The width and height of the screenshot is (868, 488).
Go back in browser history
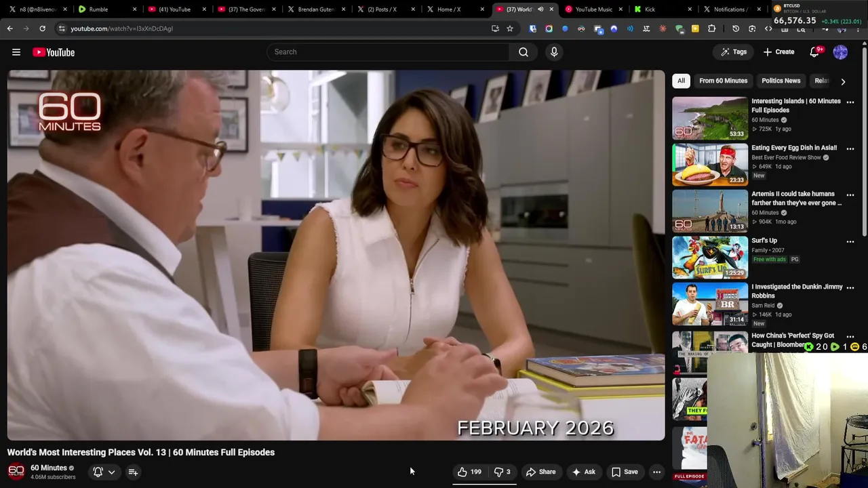(9, 28)
